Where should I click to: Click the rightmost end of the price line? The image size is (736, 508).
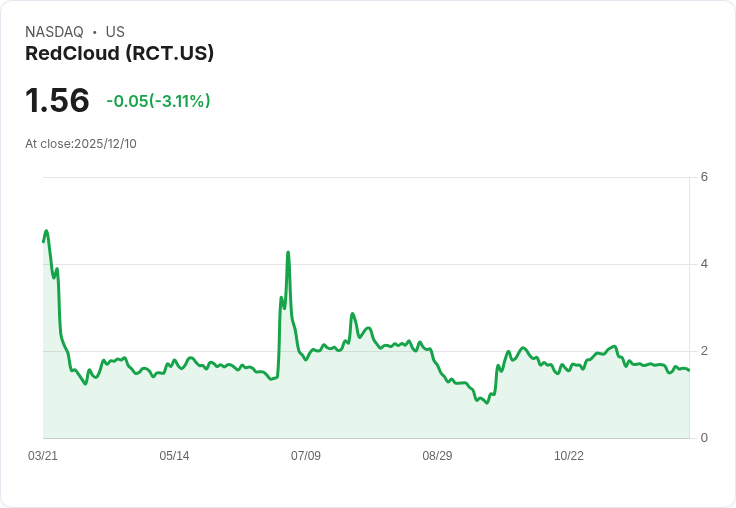[x=689, y=371]
